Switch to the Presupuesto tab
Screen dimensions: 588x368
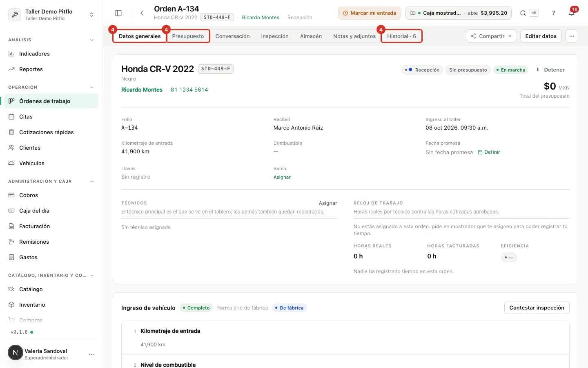coord(188,36)
